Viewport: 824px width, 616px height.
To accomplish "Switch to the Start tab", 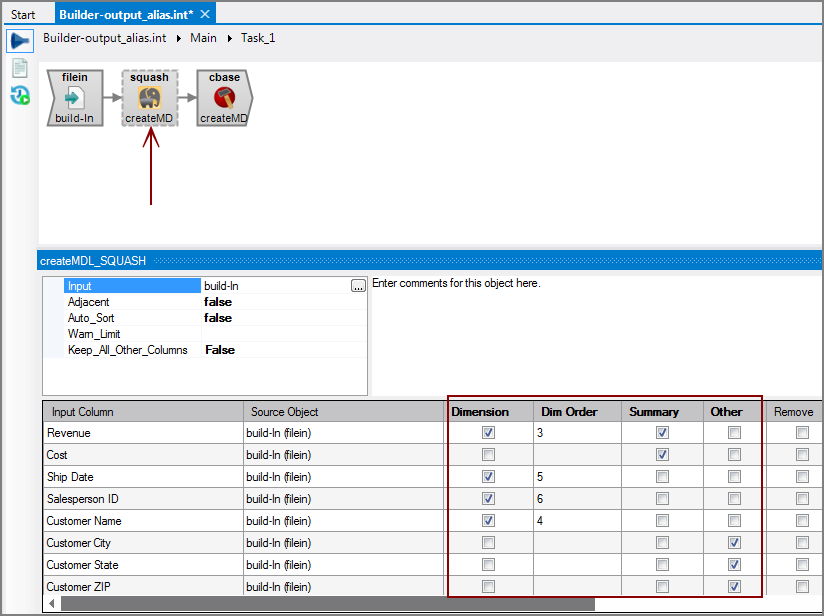I will [23, 14].
